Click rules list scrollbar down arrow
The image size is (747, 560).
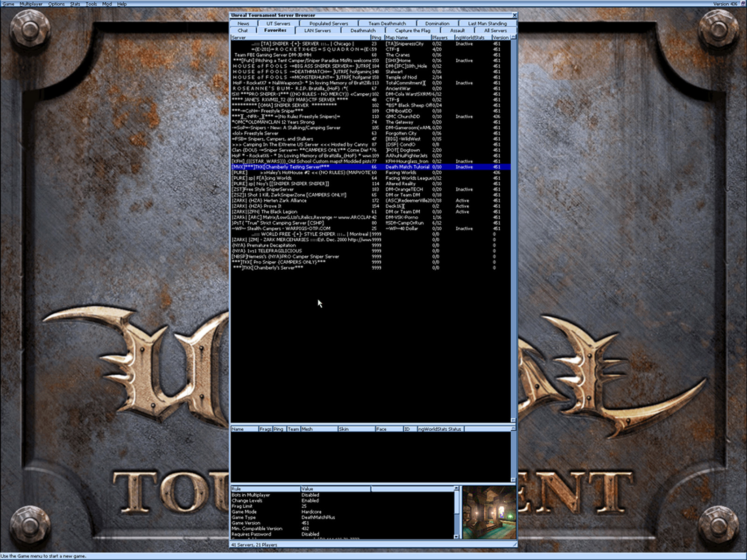457,537
